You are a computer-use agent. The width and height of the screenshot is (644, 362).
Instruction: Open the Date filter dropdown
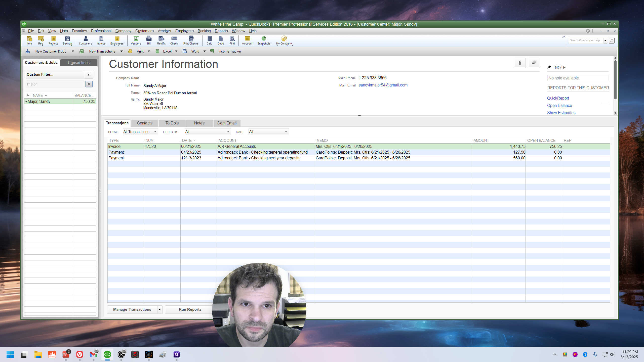268,132
